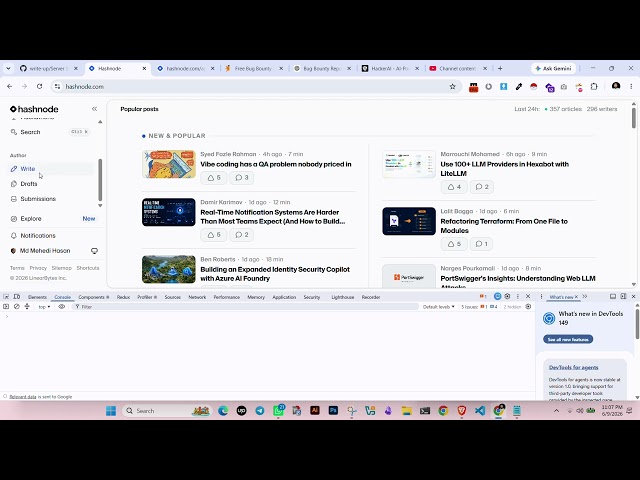Switch to the Network tab in DevTools

tap(197, 297)
